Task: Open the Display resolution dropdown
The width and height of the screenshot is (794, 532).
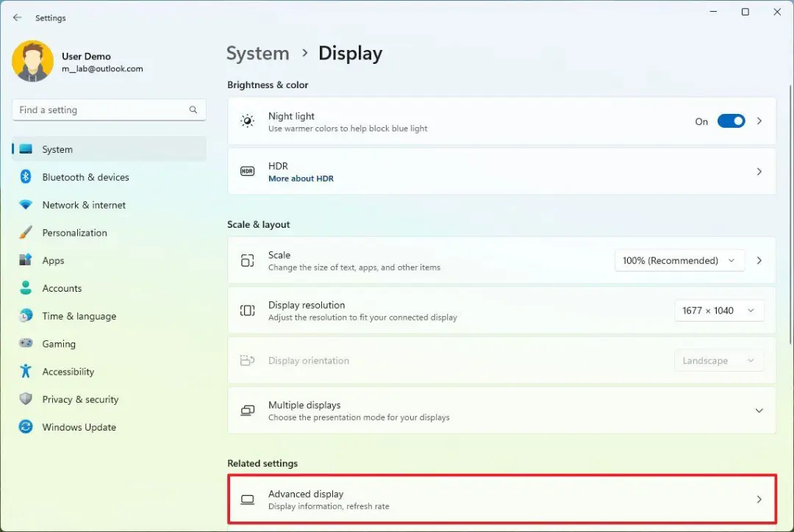Action: 718,310
